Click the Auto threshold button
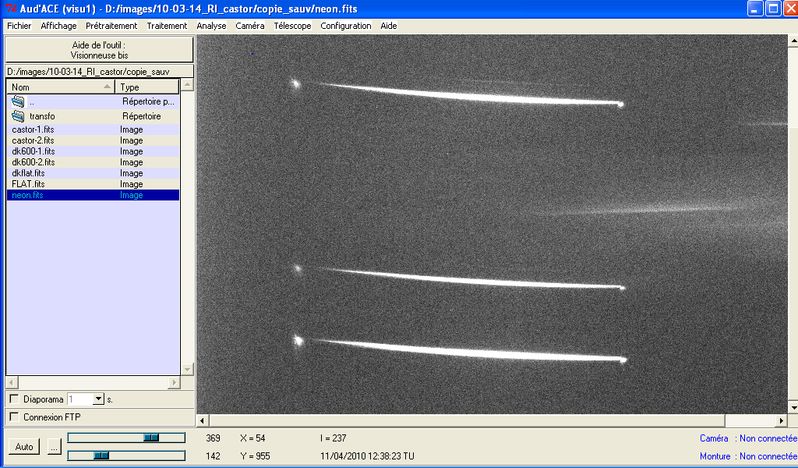The width and height of the screenshot is (798, 468). pyautogui.click(x=24, y=447)
